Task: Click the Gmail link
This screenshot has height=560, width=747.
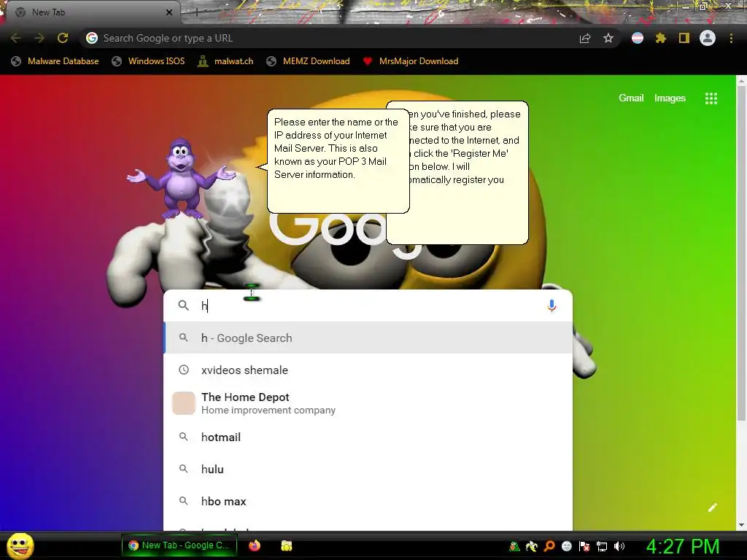Action: (x=631, y=98)
